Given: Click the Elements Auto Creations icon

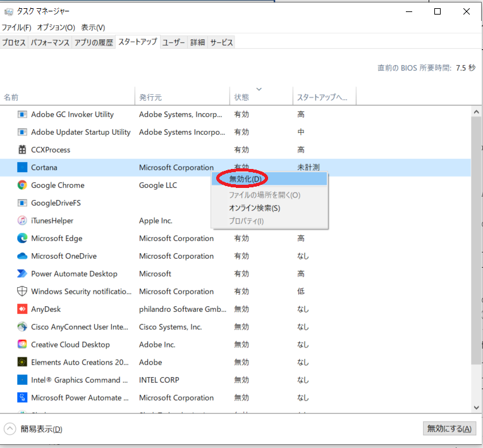Looking at the screenshot, I should 22,363.
